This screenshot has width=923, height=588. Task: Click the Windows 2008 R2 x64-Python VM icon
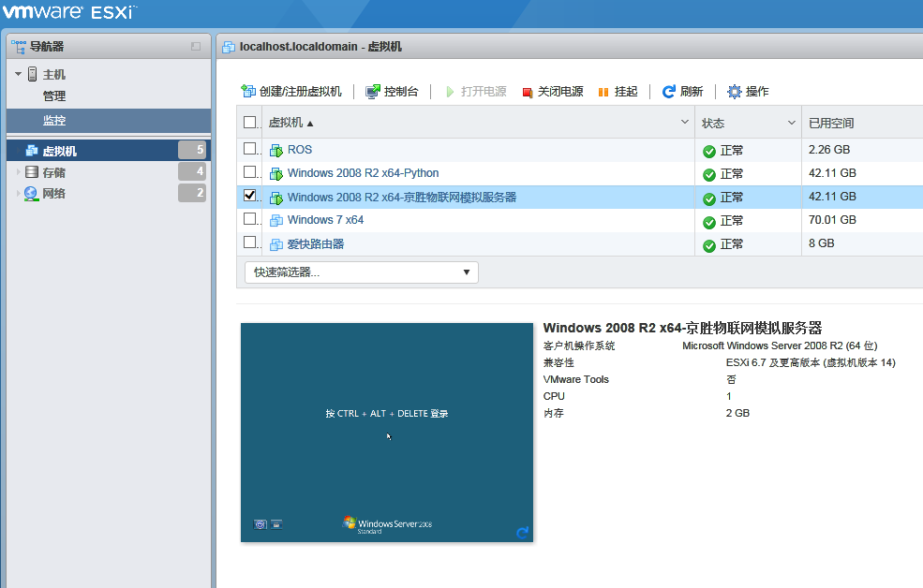pyautogui.click(x=276, y=174)
